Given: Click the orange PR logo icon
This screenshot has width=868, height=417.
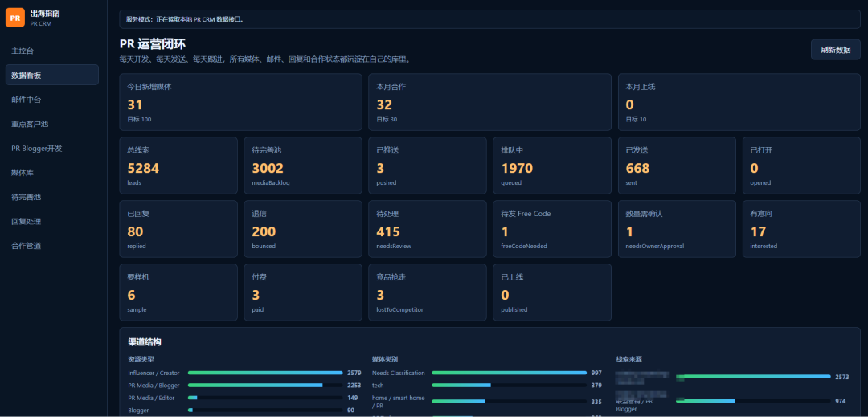Looking at the screenshot, I should click(15, 18).
